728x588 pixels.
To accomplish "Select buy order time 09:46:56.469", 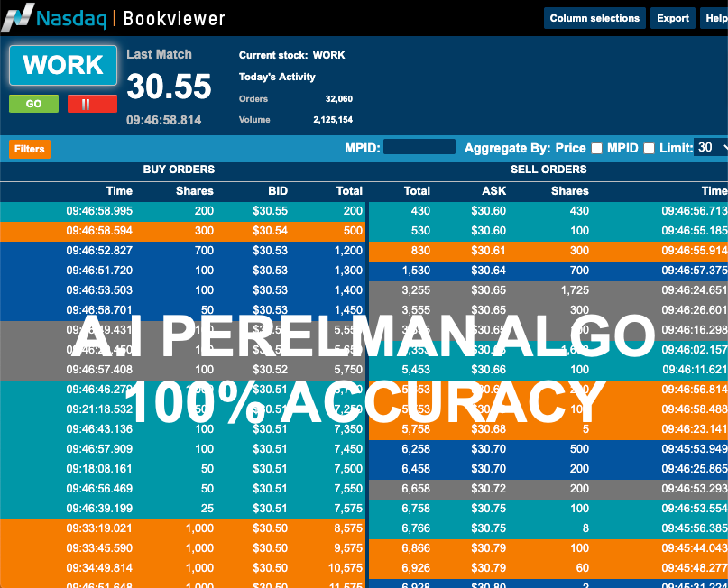I will coord(99,489).
